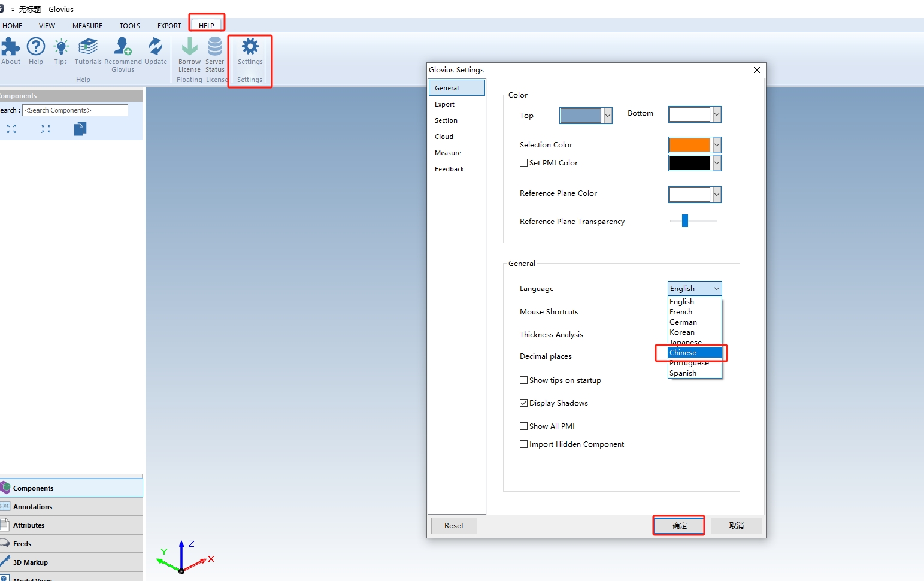Switch to the MEASURE ribbon tab

(x=87, y=26)
